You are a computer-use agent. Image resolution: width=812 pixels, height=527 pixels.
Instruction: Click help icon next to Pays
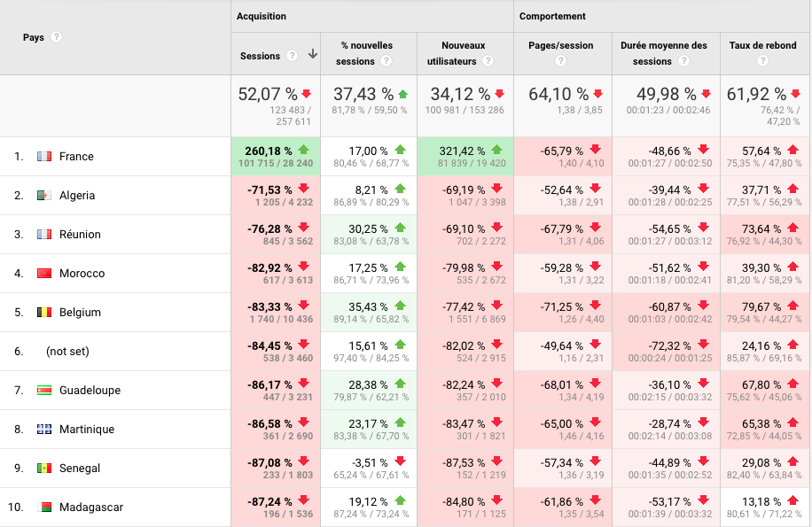click(x=57, y=37)
